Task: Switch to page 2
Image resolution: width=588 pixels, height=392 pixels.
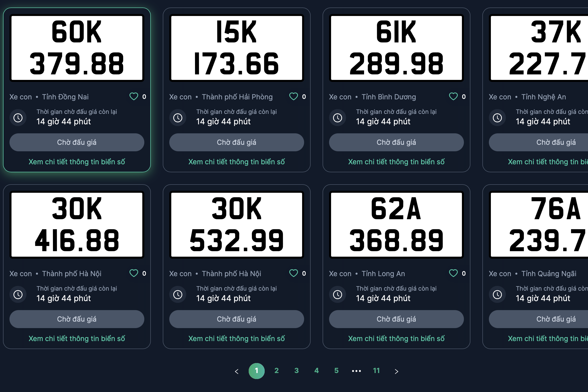Action: click(276, 371)
